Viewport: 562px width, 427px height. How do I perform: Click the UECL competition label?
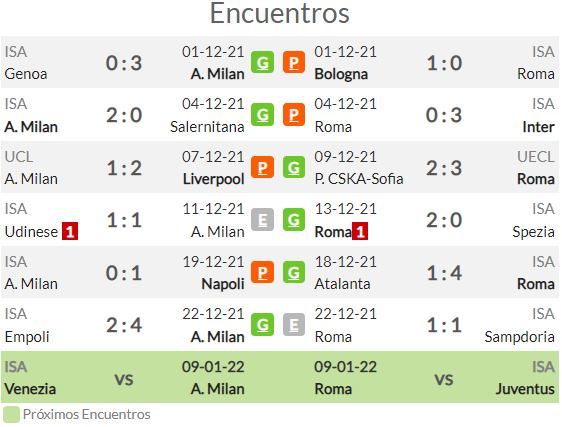(x=536, y=157)
